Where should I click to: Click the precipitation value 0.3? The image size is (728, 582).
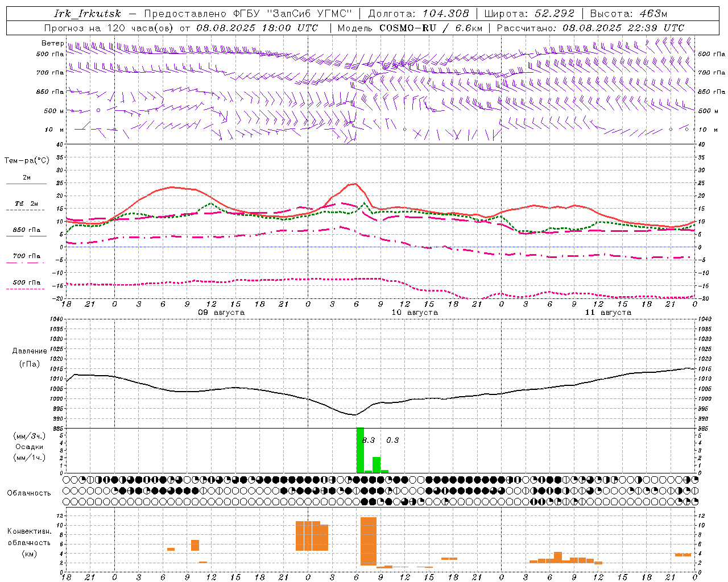[x=392, y=440]
